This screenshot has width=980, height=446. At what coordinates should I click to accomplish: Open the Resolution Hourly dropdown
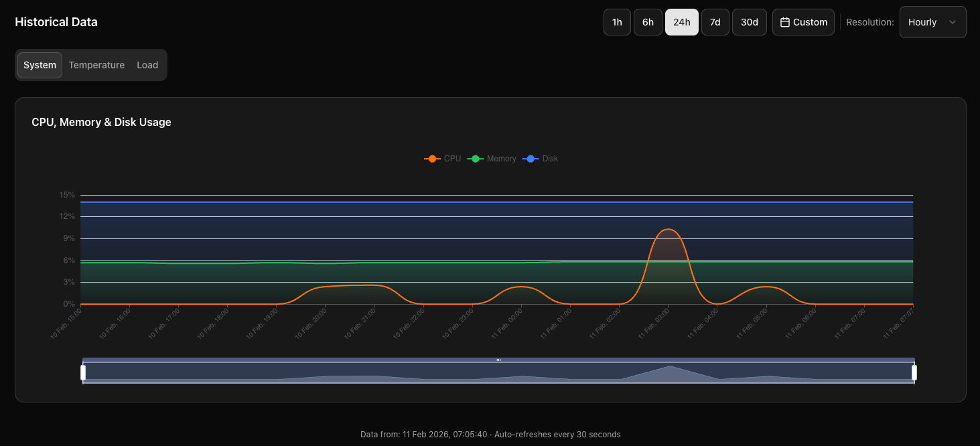932,22
